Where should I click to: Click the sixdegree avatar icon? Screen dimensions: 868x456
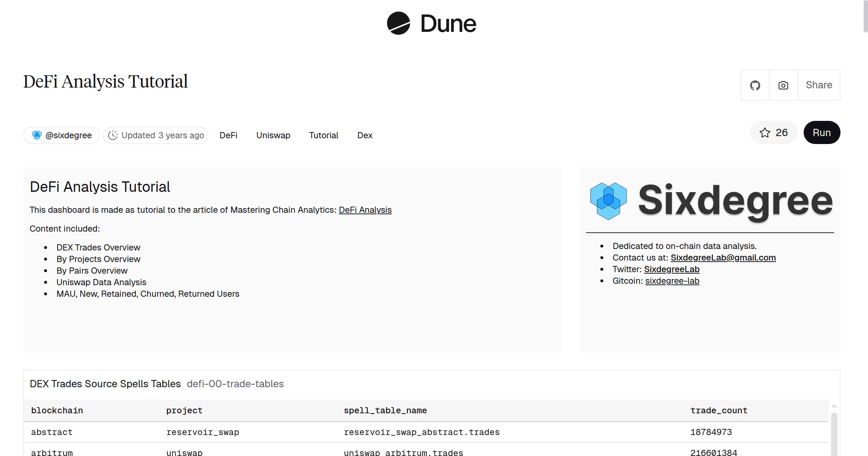pyautogui.click(x=37, y=135)
